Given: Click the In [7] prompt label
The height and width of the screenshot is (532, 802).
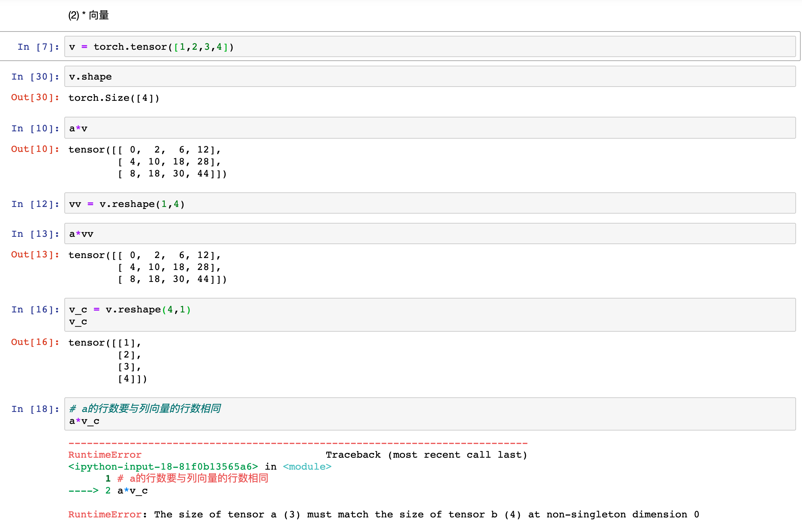Looking at the screenshot, I should pos(38,47).
